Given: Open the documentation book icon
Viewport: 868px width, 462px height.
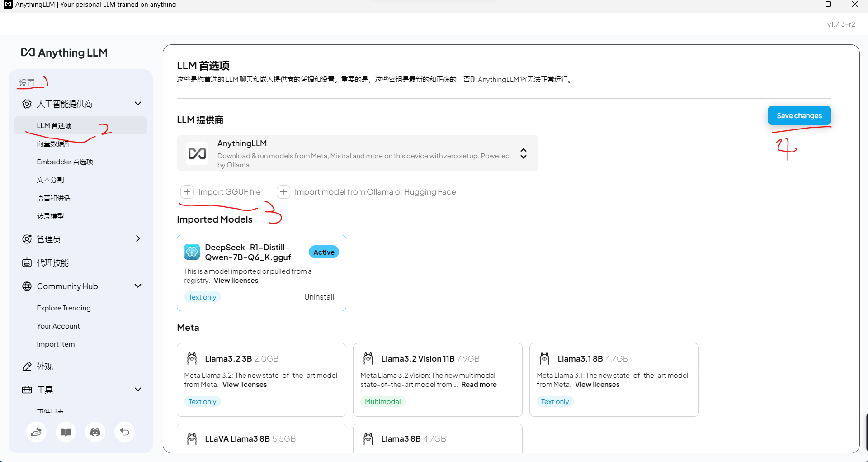Looking at the screenshot, I should coord(66,432).
